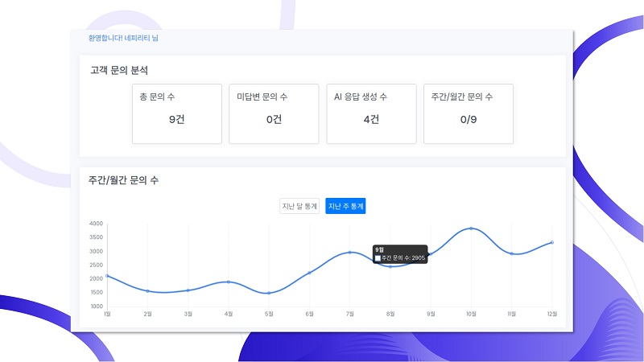Click the 지난 달 통계 button
Screen dimensions: 644x362
click(x=299, y=207)
